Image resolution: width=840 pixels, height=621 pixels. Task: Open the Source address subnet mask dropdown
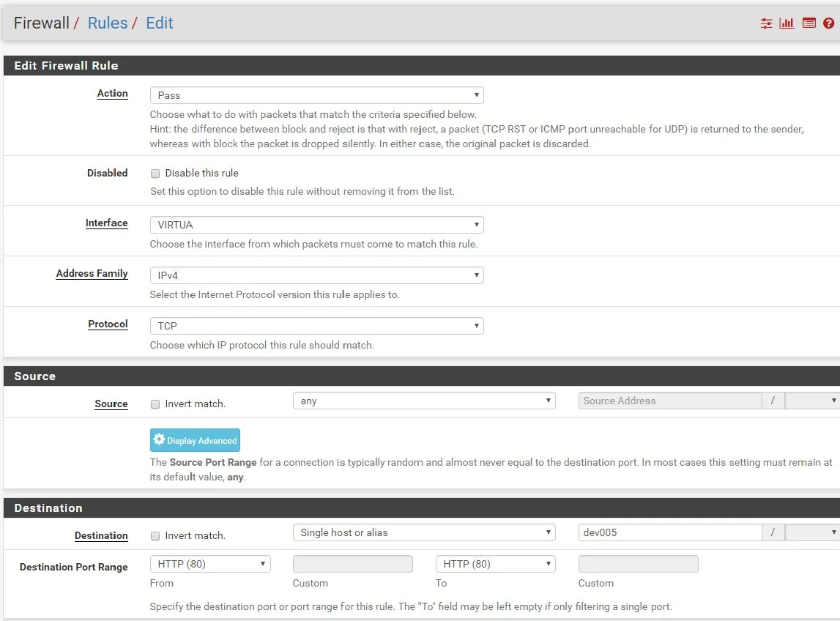point(812,401)
